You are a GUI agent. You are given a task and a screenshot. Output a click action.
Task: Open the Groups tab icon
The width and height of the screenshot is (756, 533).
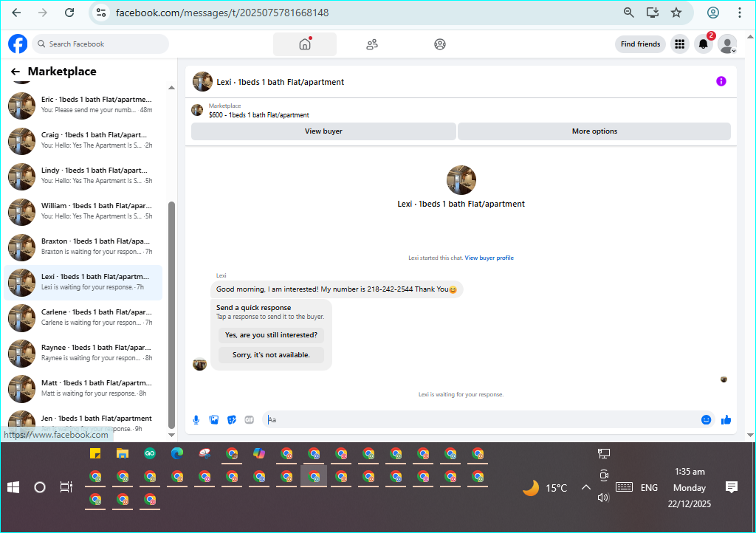[440, 44]
